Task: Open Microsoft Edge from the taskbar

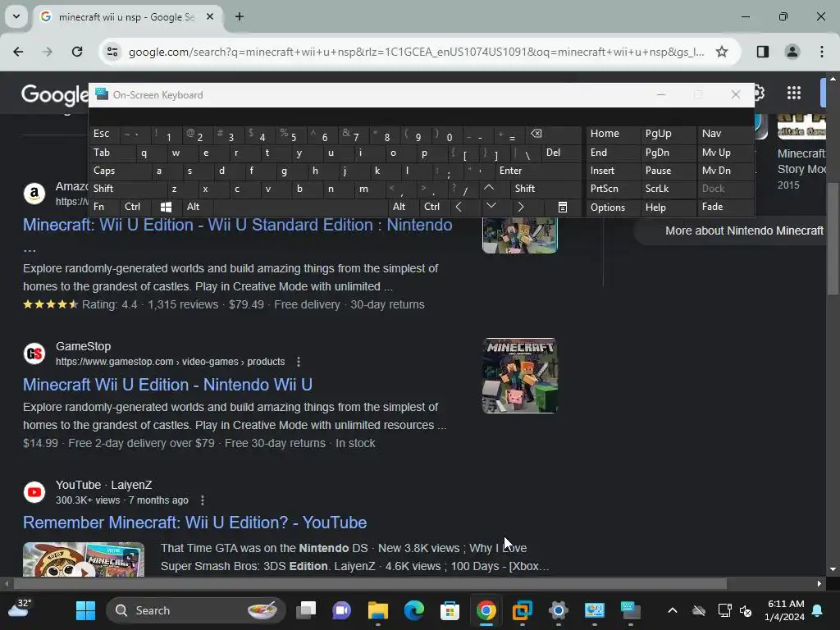Action: point(414,610)
